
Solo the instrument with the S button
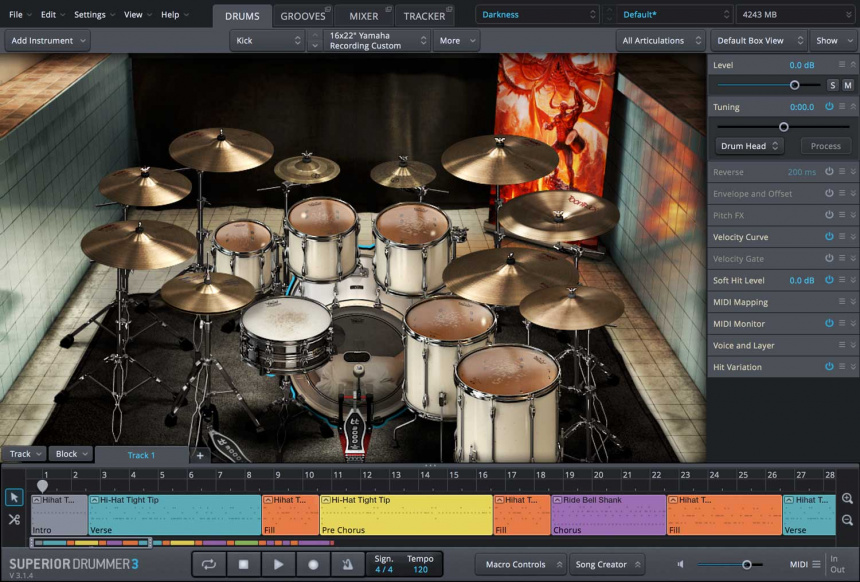832,85
